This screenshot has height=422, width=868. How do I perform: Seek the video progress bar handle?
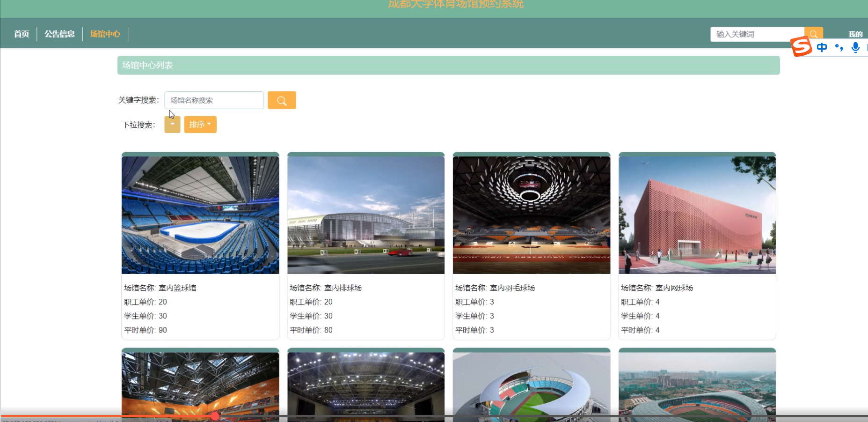click(x=215, y=416)
